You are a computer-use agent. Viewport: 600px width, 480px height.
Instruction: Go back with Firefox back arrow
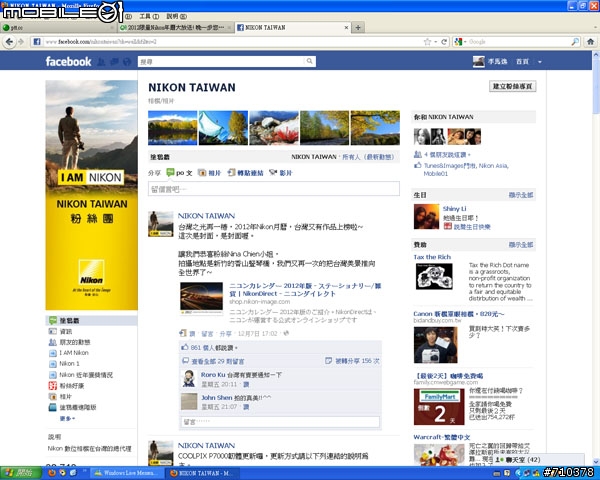[9, 42]
